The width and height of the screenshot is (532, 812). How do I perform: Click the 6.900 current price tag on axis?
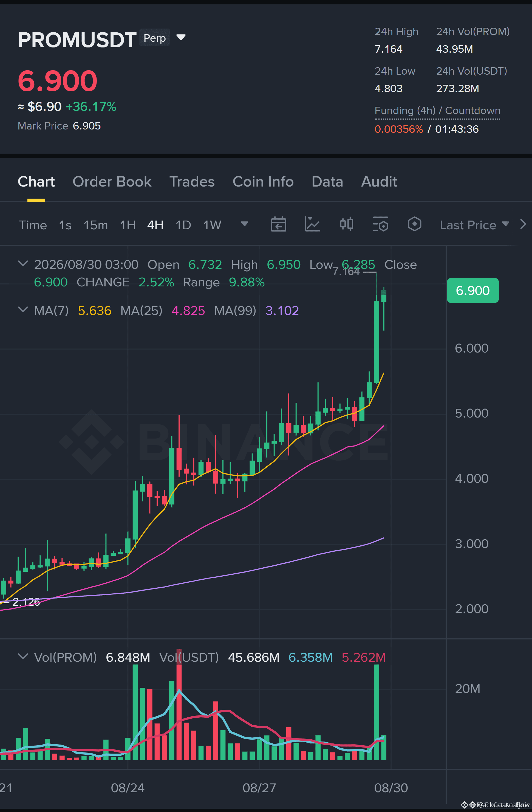[473, 290]
